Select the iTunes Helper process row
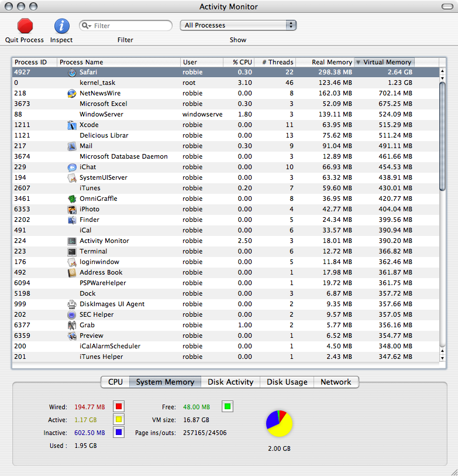Viewport: 458px width, 476px height. (x=226, y=357)
